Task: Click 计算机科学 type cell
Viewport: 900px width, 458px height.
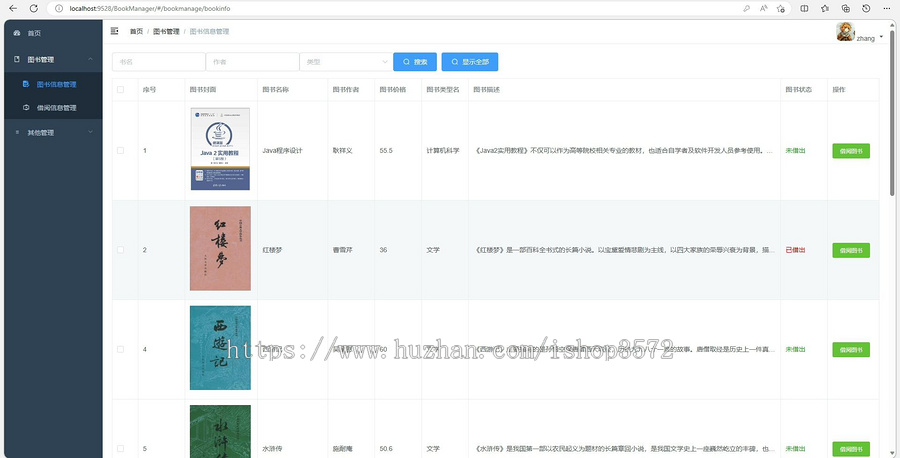Action: coord(443,150)
